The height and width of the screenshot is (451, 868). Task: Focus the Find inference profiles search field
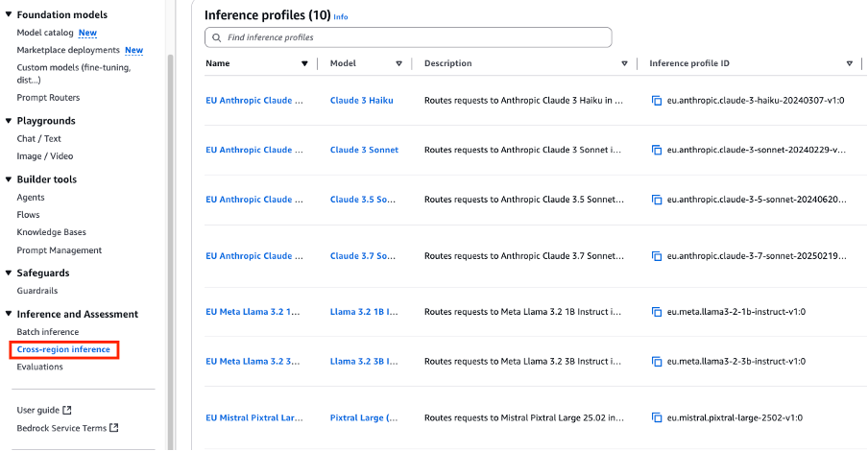pyautogui.click(x=408, y=37)
